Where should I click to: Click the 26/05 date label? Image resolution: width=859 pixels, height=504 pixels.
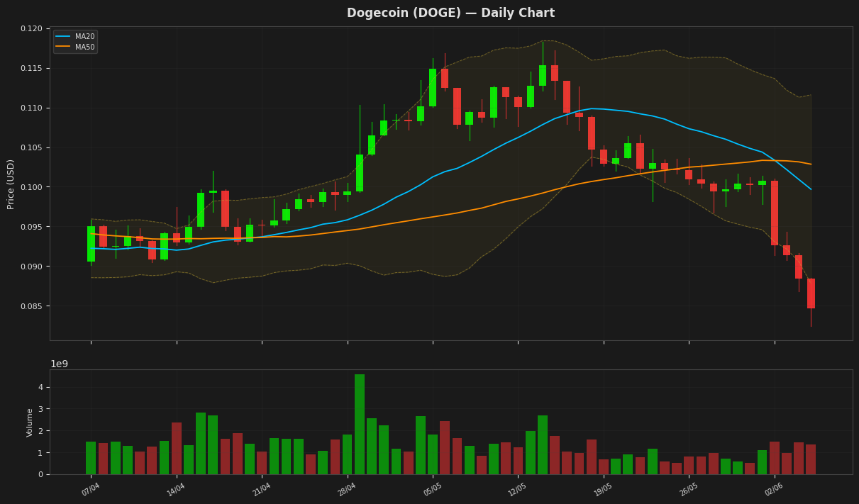pyautogui.click(x=688, y=488)
